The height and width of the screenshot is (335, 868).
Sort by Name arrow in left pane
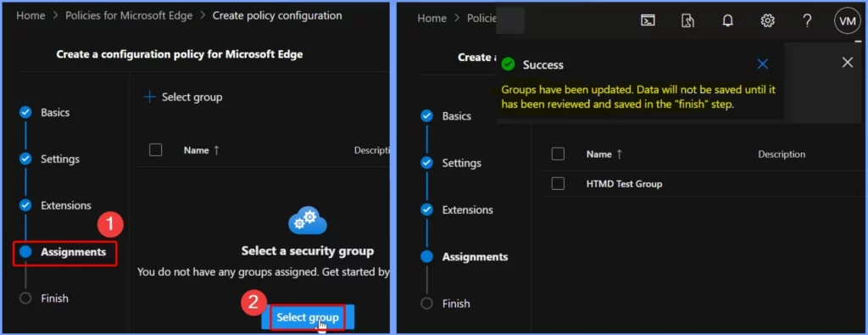click(x=216, y=150)
